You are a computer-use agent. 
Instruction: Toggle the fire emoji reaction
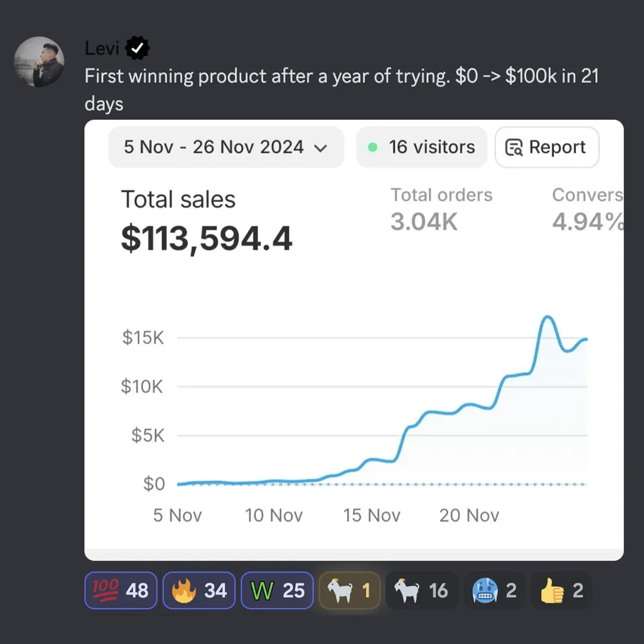[199, 590]
